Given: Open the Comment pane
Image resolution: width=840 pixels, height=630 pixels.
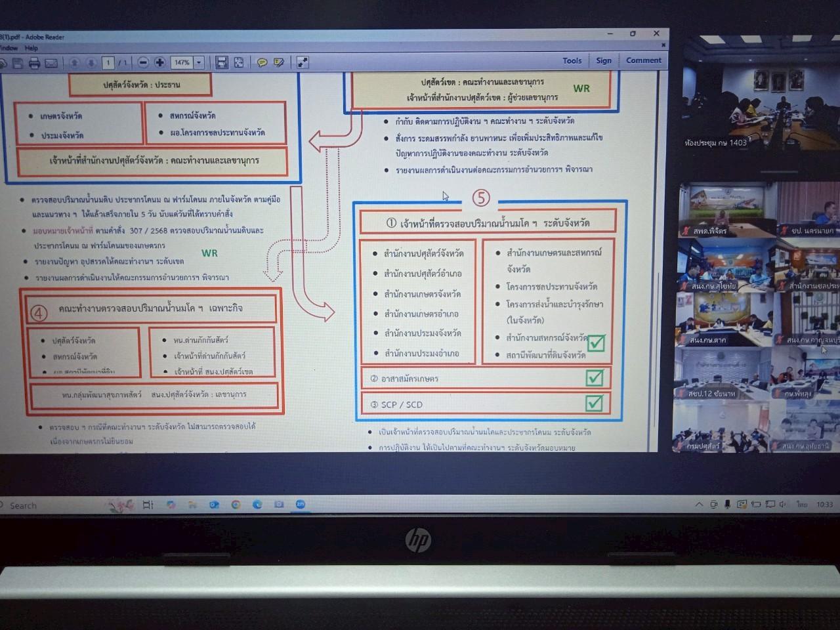Looking at the screenshot, I should [x=643, y=60].
